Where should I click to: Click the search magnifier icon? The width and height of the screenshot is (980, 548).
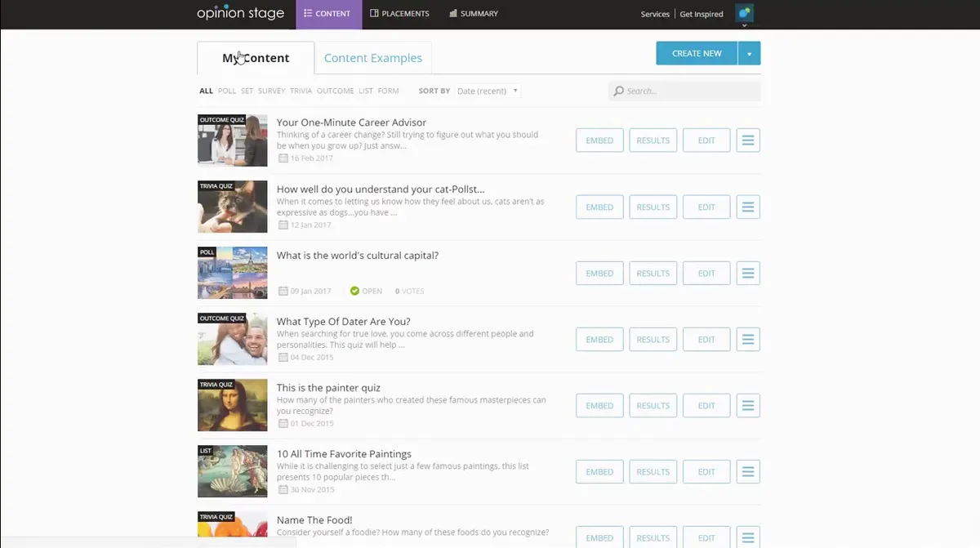point(619,91)
